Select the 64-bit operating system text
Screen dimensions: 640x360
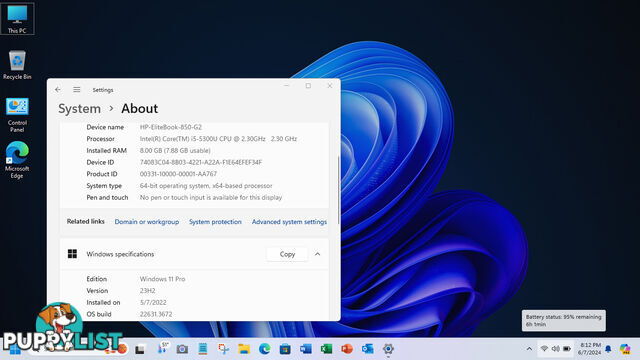[x=206, y=186]
